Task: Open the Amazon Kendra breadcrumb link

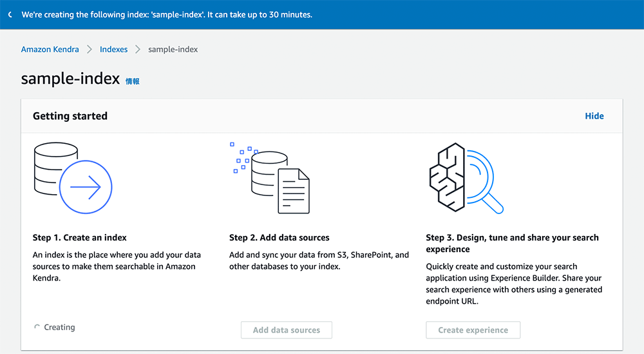Action: (50, 50)
